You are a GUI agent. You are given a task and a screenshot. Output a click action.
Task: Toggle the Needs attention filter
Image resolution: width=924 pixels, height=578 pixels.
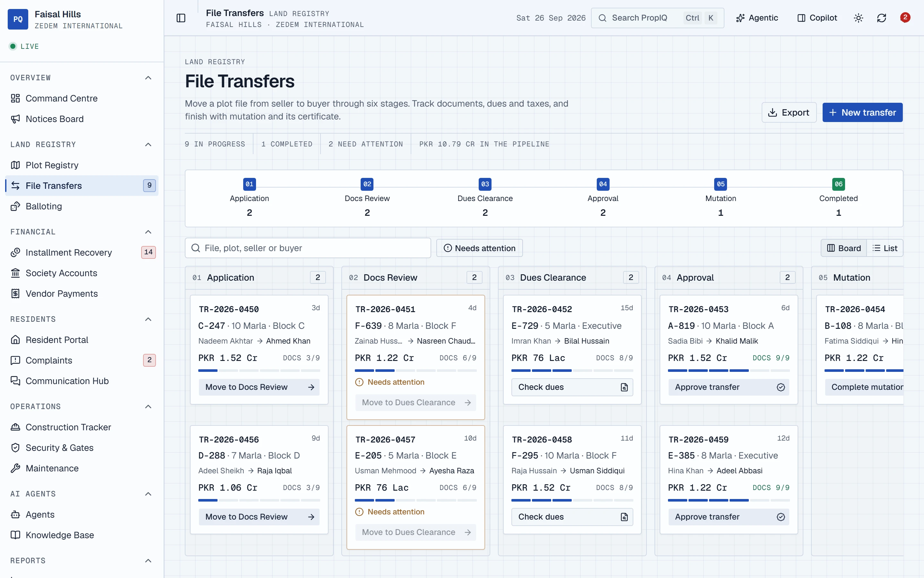[479, 248]
